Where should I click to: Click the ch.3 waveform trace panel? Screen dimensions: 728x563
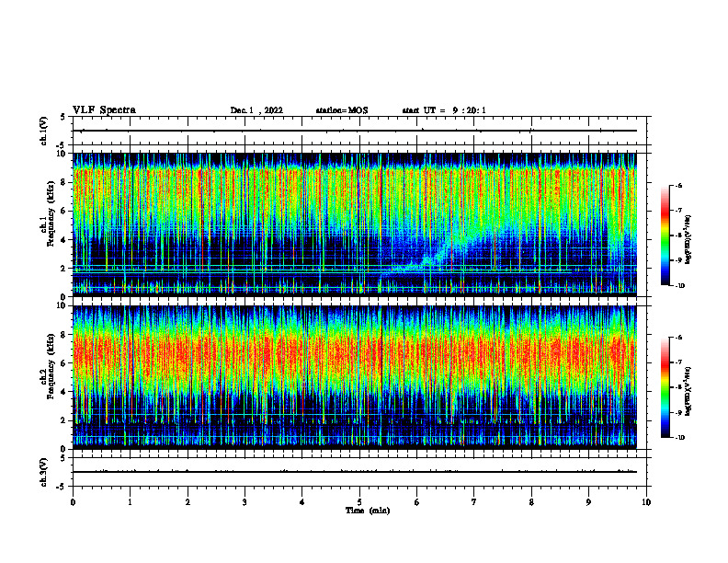(359, 472)
